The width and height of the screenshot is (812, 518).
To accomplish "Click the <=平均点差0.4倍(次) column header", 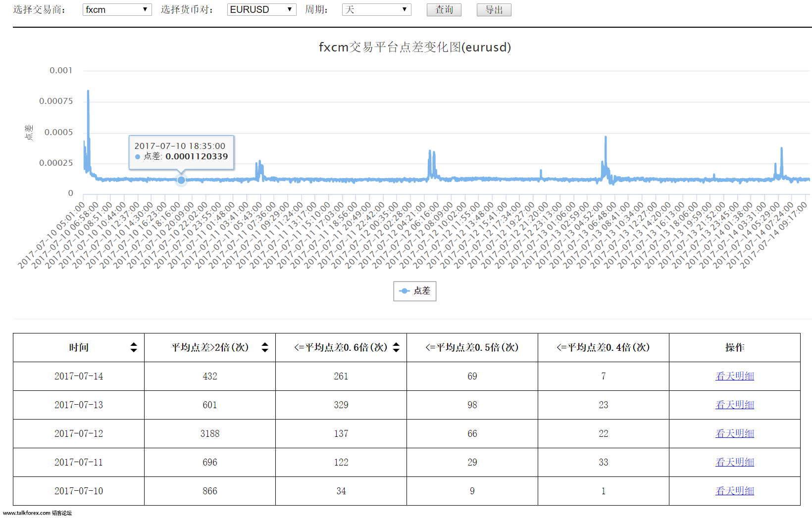I will pos(604,347).
